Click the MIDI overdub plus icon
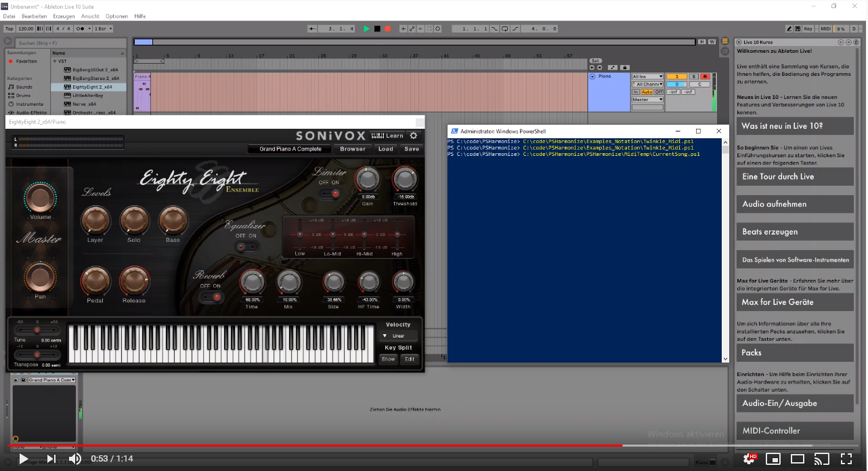 point(404,28)
